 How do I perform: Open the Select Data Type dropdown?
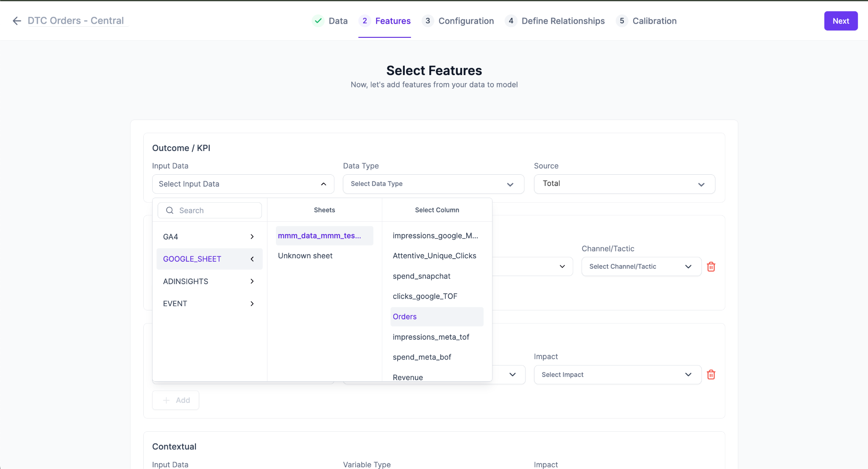[433, 184]
